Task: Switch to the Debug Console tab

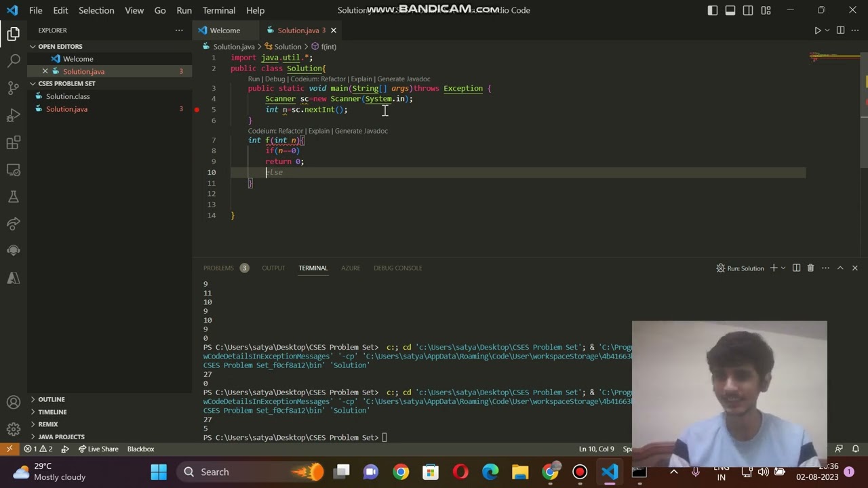Action: click(x=397, y=268)
